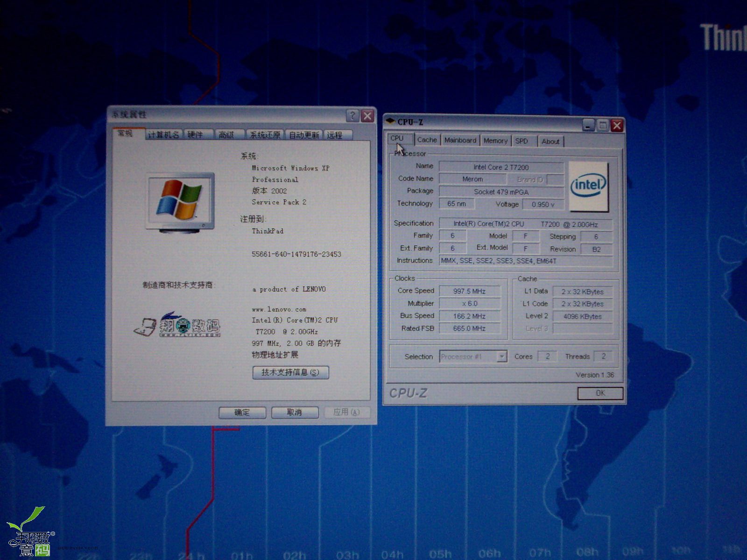This screenshot has width=747, height=560.
Task: Select the CPU tab in CPU-Z
Action: click(400, 139)
